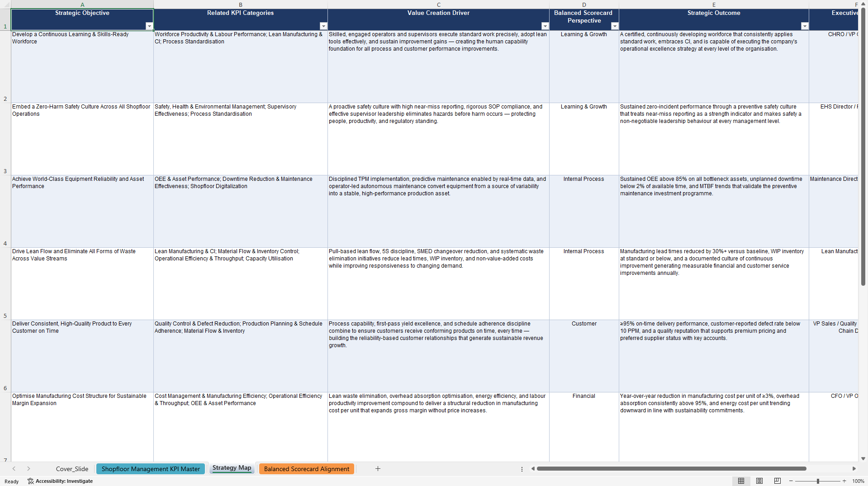Image resolution: width=868 pixels, height=486 pixels.
Task: Open filter dropdown for Related KPI Categories
Action: tap(323, 26)
